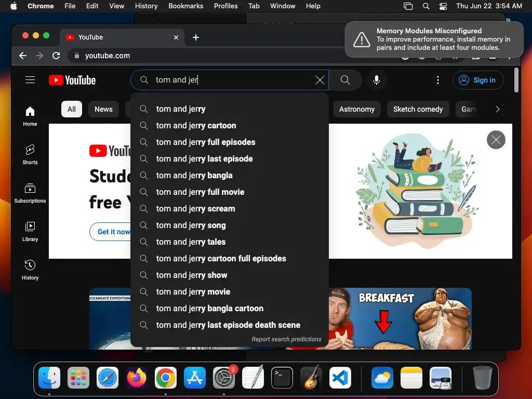This screenshot has width=532, height=399.
Task: Click the Sign in button
Action: (x=478, y=80)
